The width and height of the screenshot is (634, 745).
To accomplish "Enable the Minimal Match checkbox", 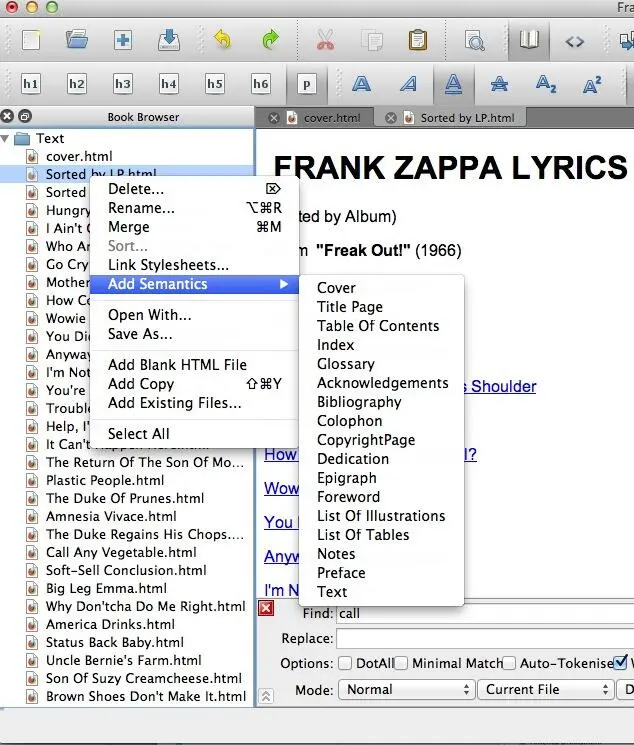I will 401,663.
